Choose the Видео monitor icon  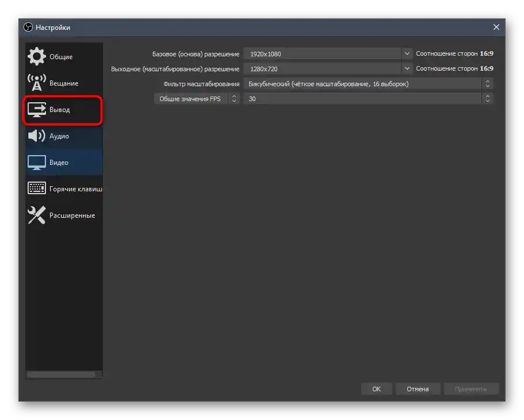37,162
